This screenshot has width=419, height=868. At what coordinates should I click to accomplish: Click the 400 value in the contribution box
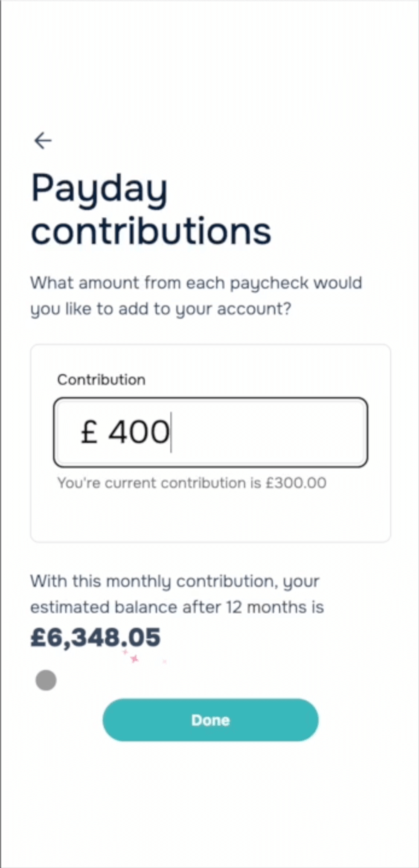point(138,432)
